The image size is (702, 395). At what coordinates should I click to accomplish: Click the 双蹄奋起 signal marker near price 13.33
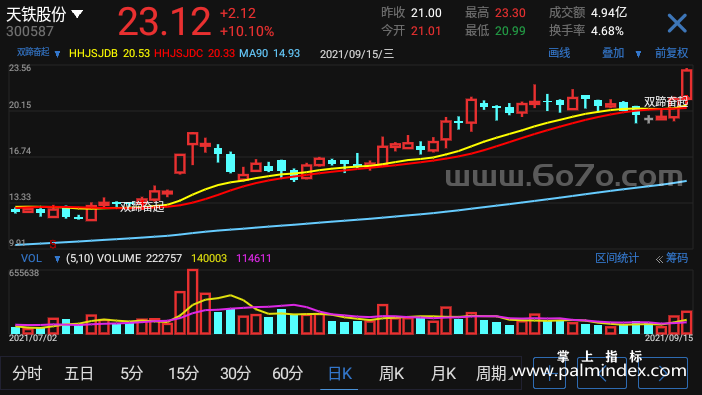pyautogui.click(x=142, y=207)
